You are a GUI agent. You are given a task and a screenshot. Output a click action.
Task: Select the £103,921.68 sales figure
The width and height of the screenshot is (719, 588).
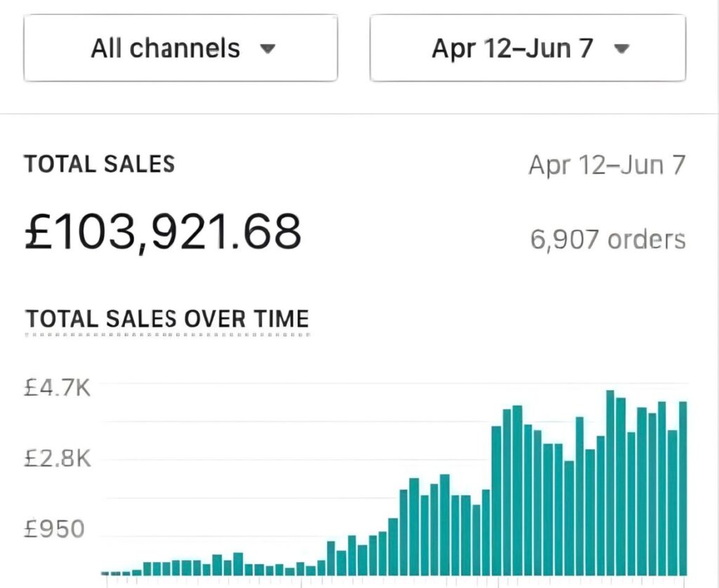[x=163, y=232]
